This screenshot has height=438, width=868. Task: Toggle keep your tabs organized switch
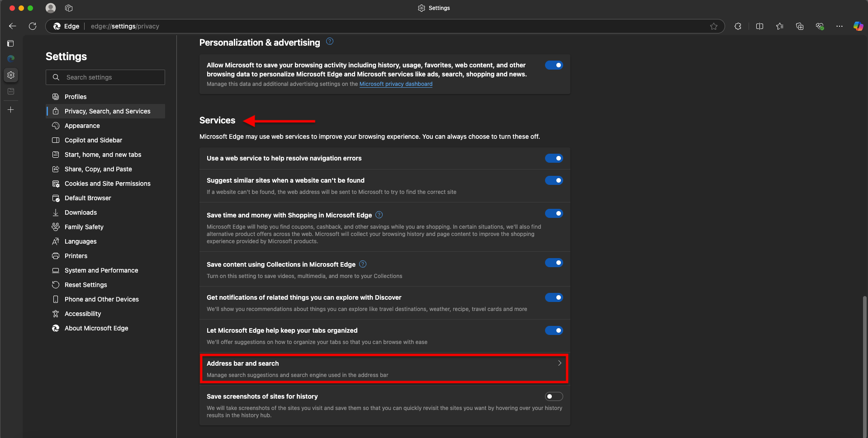(554, 330)
